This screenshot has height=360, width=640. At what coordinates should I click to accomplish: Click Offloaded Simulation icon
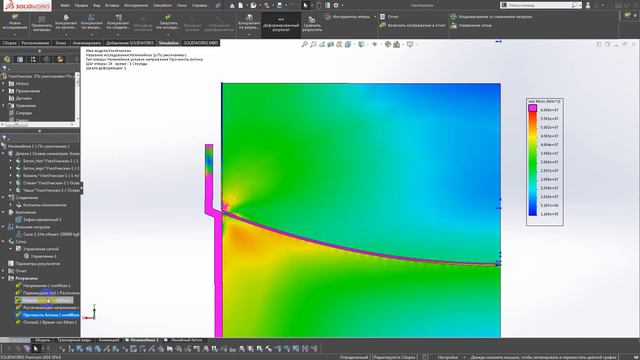(x=453, y=17)
